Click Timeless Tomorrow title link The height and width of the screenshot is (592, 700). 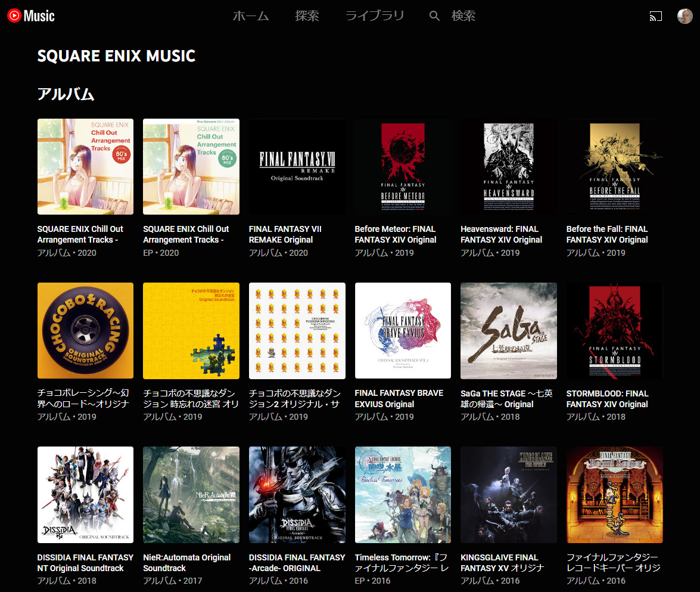pyautogui.click(x=402, y=563)
